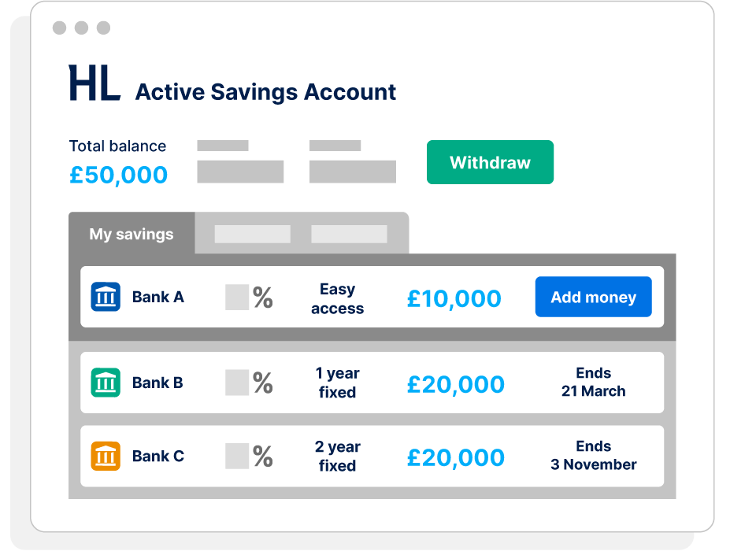Click the orange Bank C icon
The image size is (756, 551).
point(106,456)
